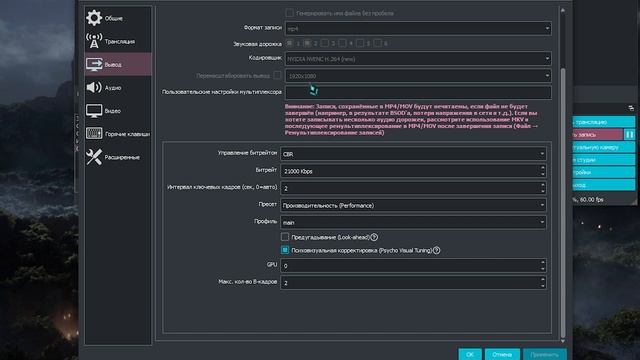Viewport: 640px width, 360px height.
Task: Increase GPU value with up arrow
Action: pyautogui.click(x=542, y=262)
